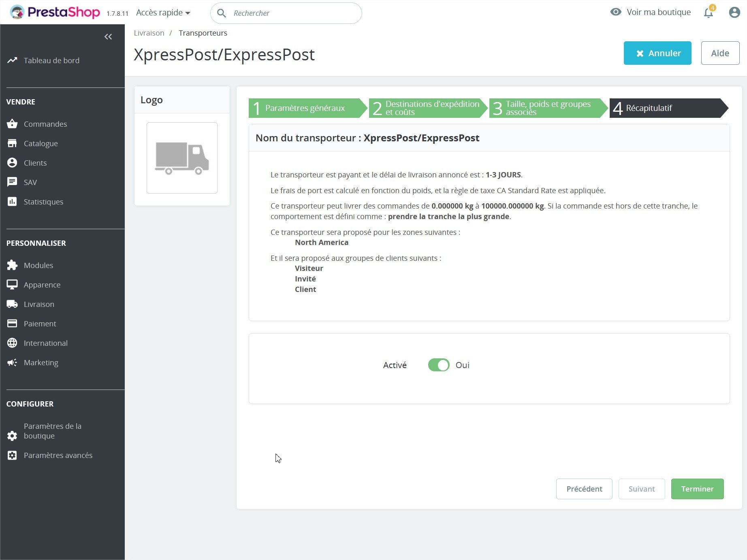Click the 1-3 JOURS delivery delay text

click(504, 175)
